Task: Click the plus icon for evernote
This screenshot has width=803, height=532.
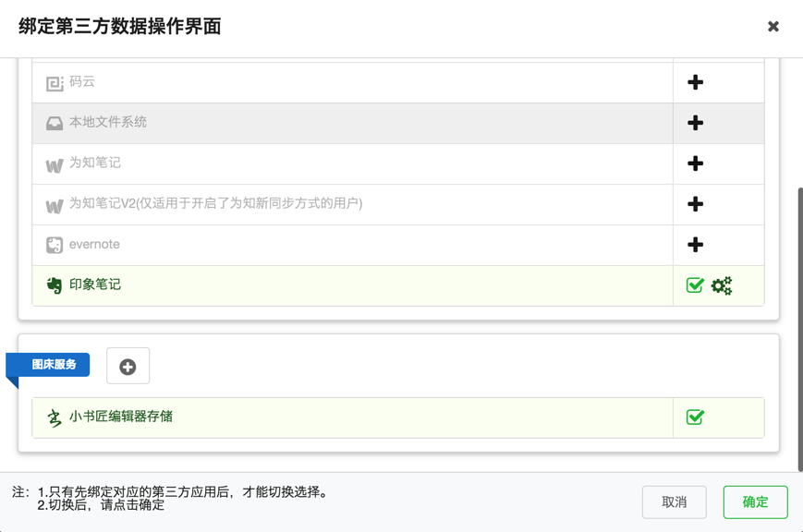Action: (696, 245)
